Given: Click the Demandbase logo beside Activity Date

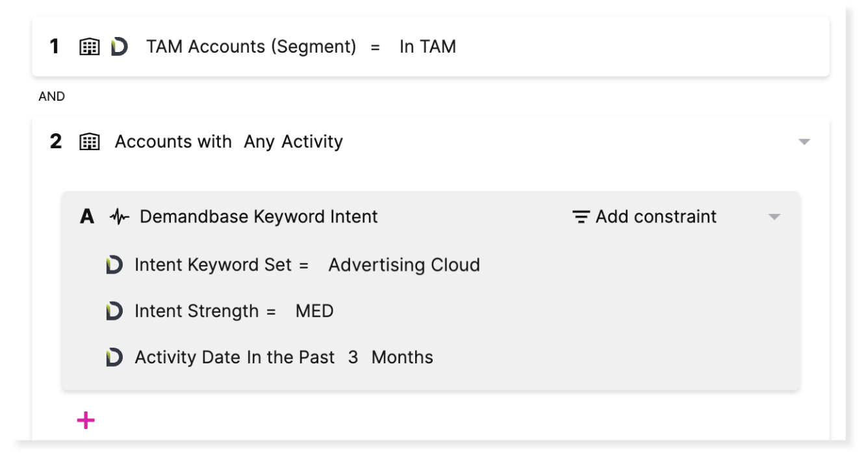Looking at the screenshot, I should (x=114, y=357).
